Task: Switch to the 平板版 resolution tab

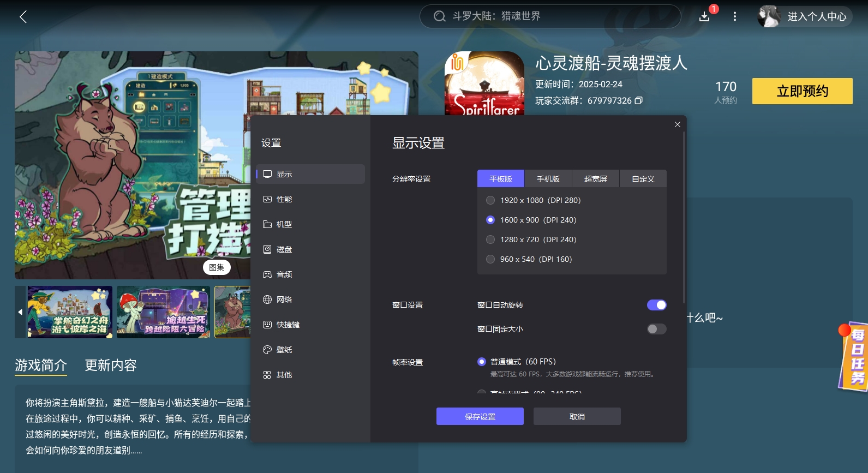Action: pos(501,179)
